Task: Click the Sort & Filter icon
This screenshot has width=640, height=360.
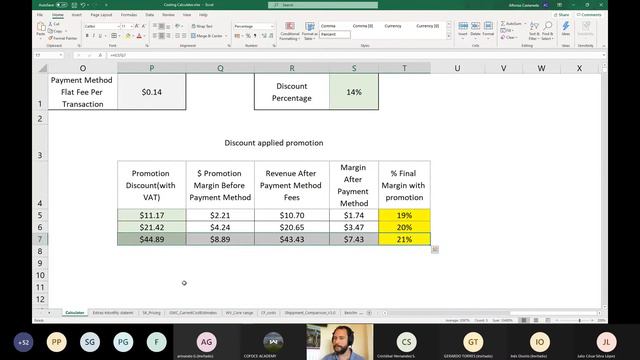Action: pos(534,27)
